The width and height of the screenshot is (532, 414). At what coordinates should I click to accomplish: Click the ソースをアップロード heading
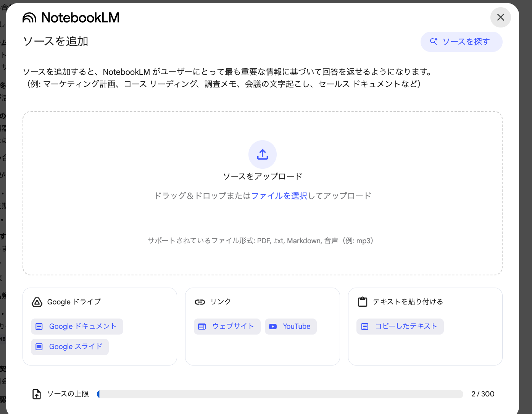point(263,176)
